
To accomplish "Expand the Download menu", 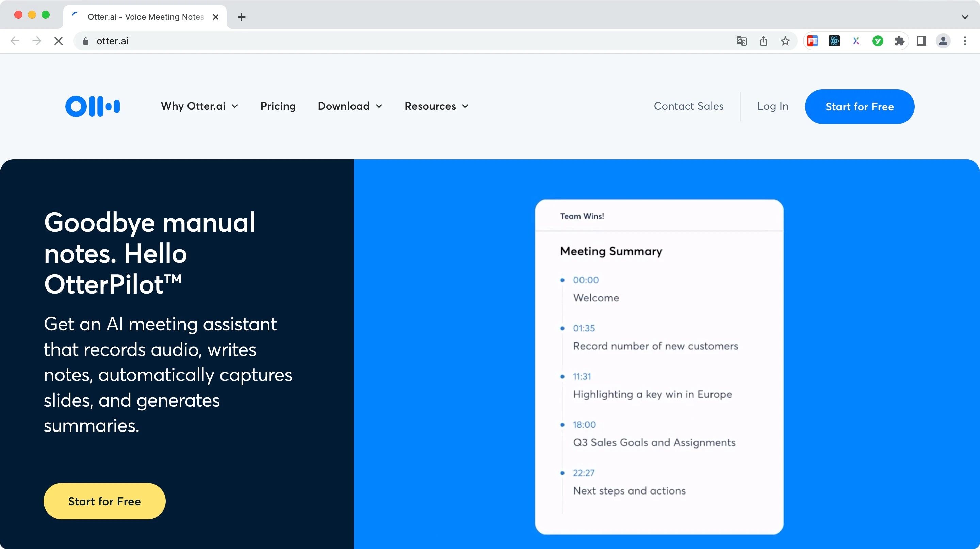I will (349, 106).
